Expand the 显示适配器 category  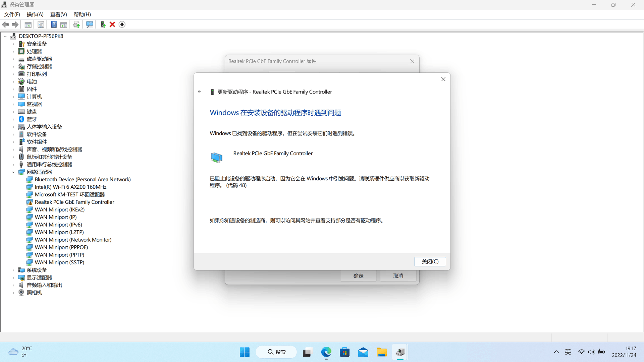tap(13, 278)
